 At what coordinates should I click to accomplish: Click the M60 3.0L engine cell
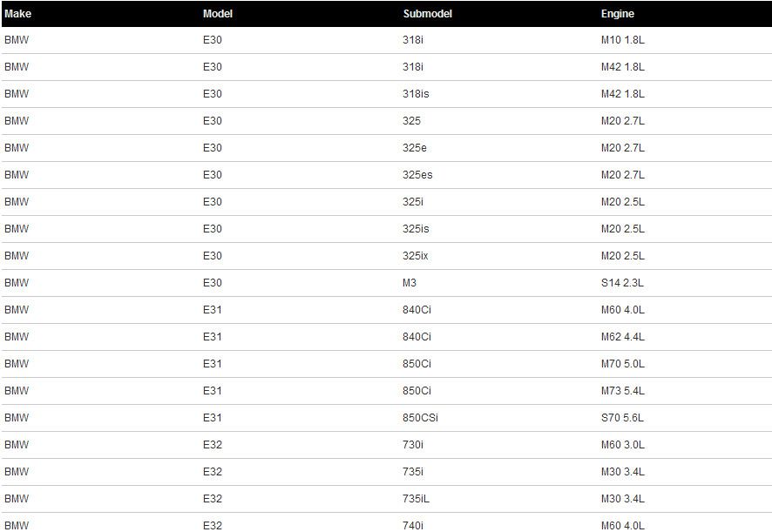pos(622,445)
